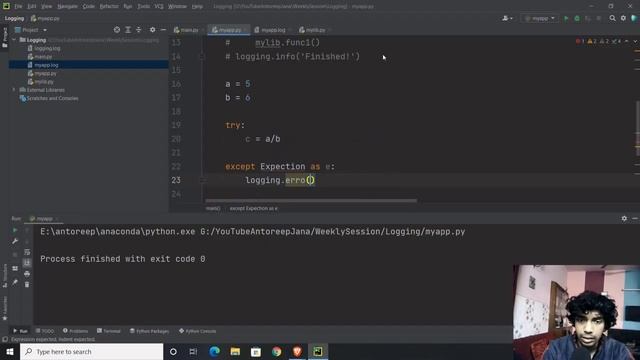640x360 pixels.
Task: Toggle scroll to end in Run panel
Action: [27, 263]
